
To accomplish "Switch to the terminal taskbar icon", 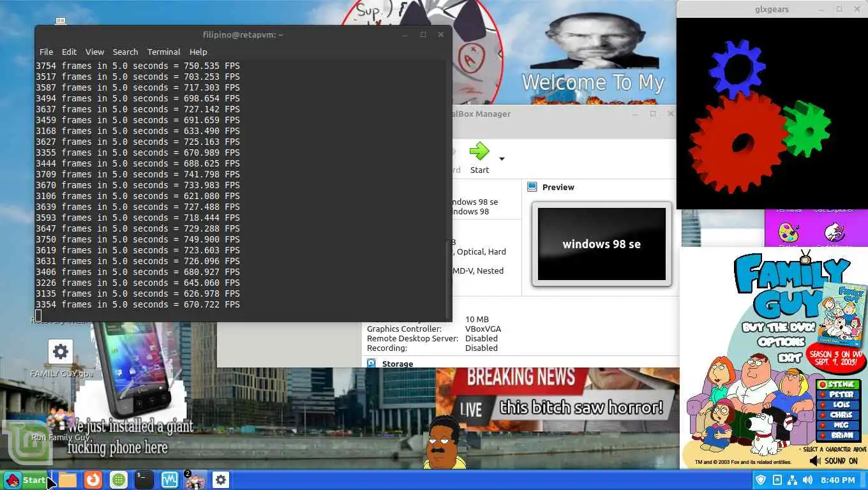I will (144, 480).
